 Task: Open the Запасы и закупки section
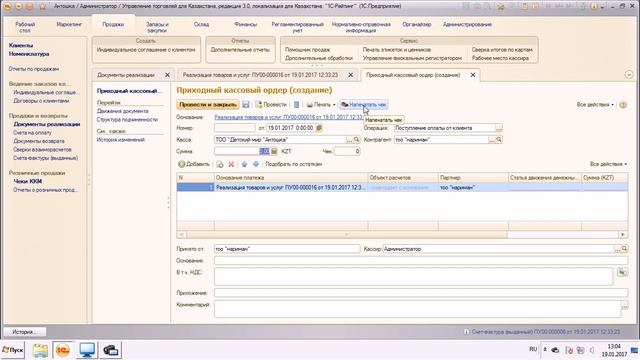coord(157,27)
